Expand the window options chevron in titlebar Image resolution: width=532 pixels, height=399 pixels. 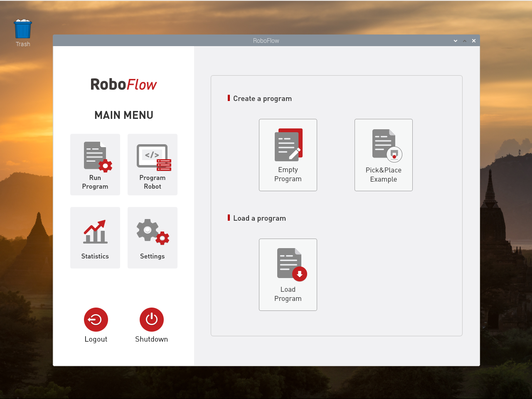(x=456, y=41)
